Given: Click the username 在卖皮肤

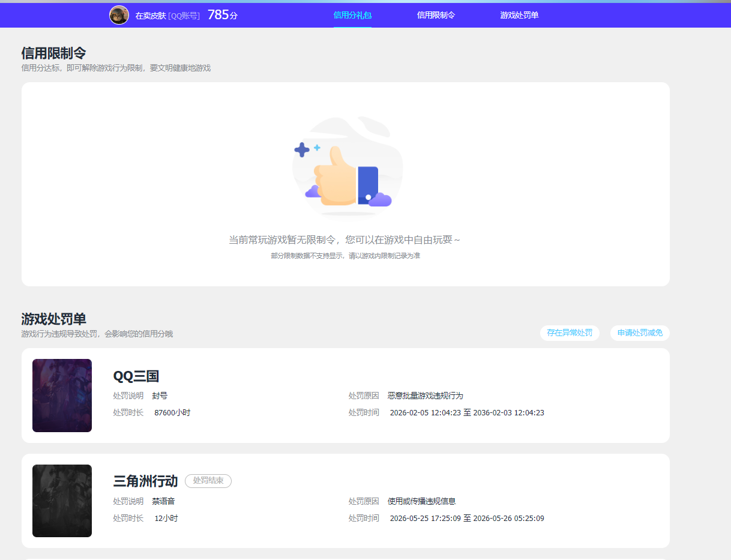Looking at the screenshot, I should [151, 16].
